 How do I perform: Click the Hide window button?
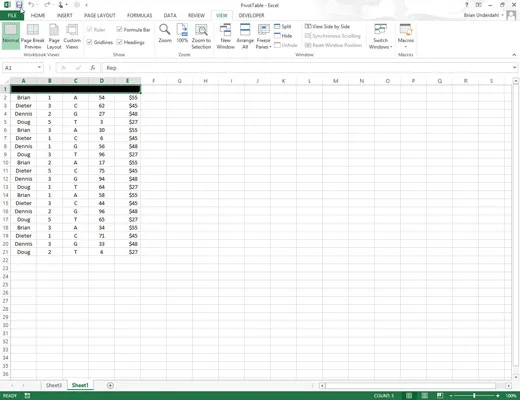pyautogui.click(x=283, y=36)
